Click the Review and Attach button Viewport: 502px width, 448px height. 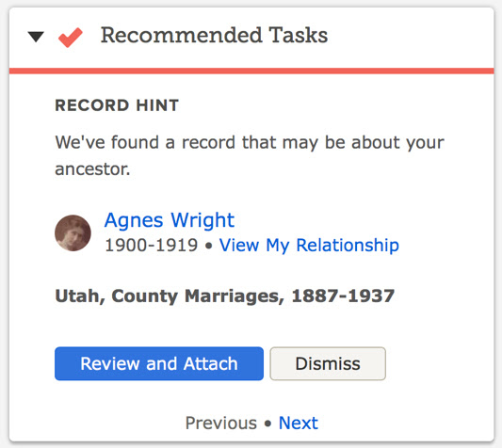coord(159,363)
